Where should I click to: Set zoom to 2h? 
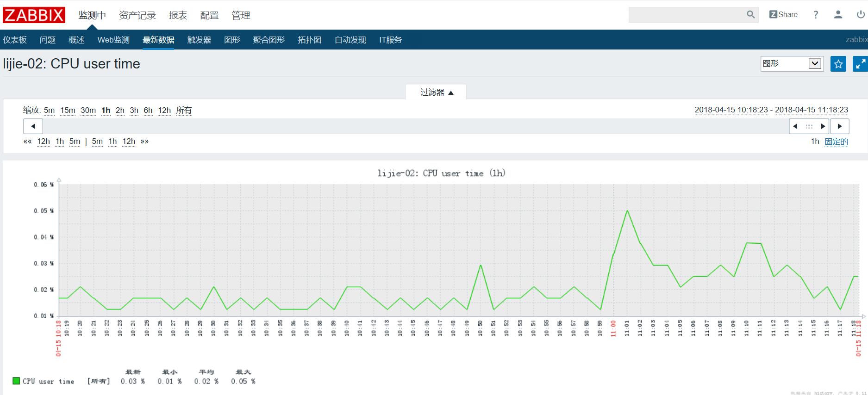[120, 110]
